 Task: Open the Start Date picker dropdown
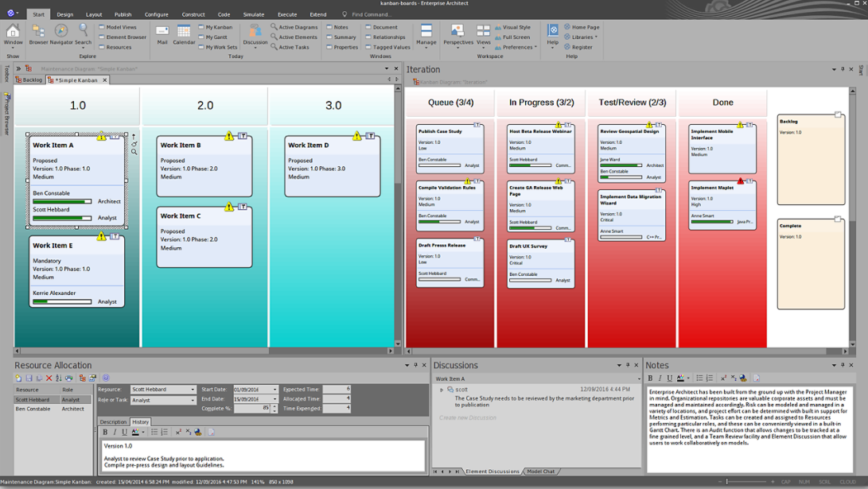[x=274, y=390]
